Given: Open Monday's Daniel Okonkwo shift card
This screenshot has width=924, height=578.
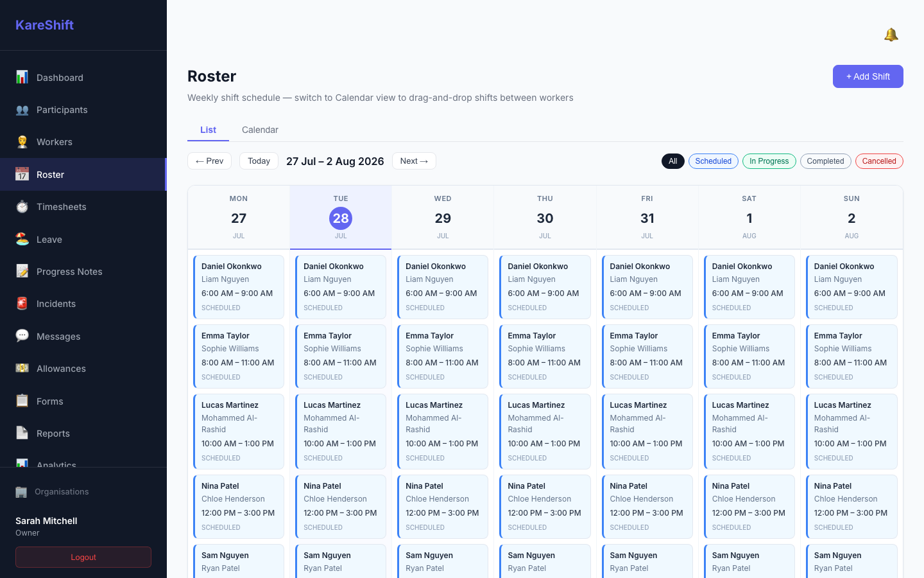Looking at the screenshot, I should (x=239, y=287).
